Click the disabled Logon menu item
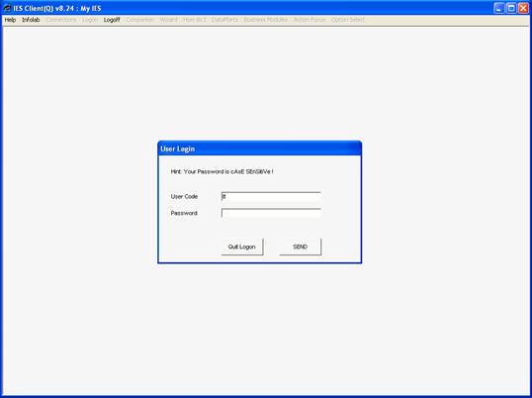Screen dimensions: 532x398 coord(90,20)
